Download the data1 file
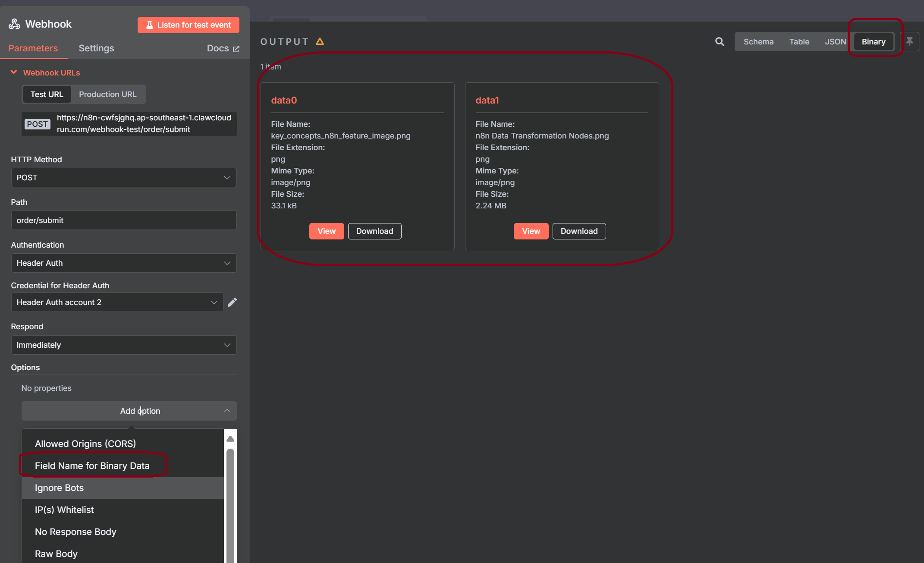924x563 pixels. (x=579, y=231)
